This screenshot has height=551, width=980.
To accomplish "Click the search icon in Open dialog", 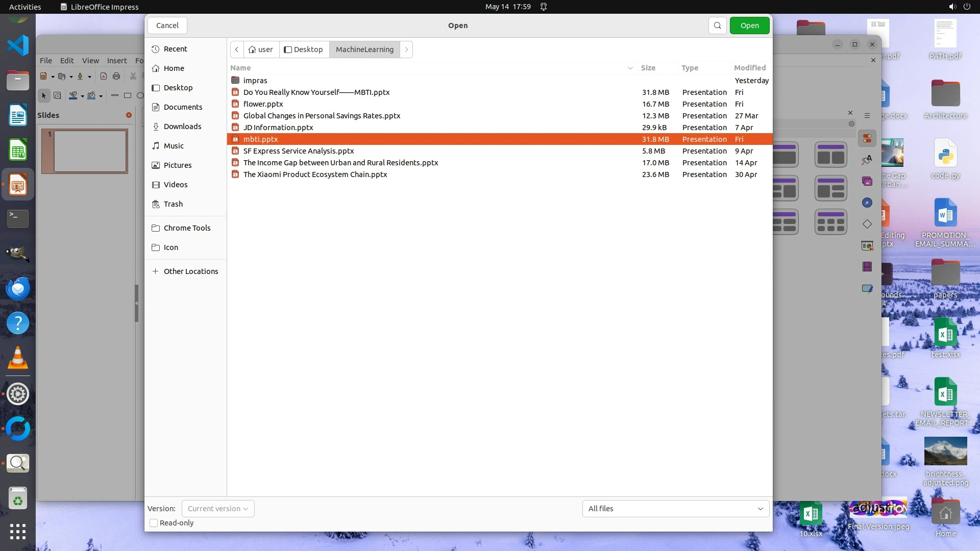I will click(717, 26).
